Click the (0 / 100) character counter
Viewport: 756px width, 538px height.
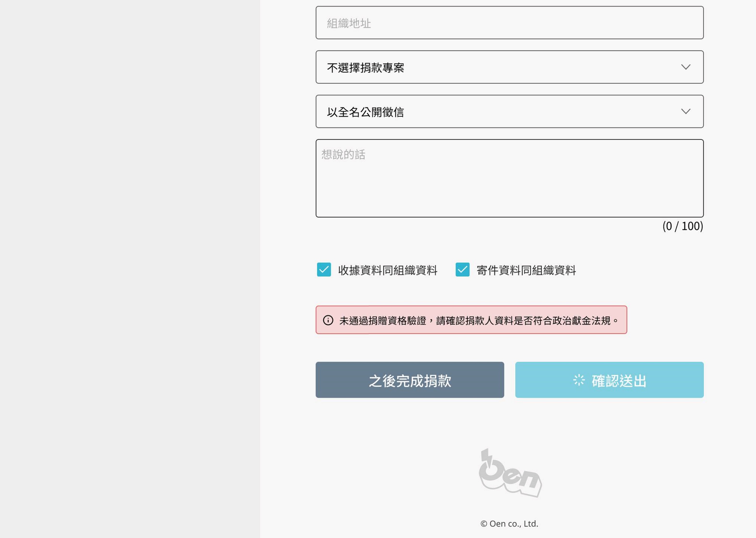coord(682,226)
